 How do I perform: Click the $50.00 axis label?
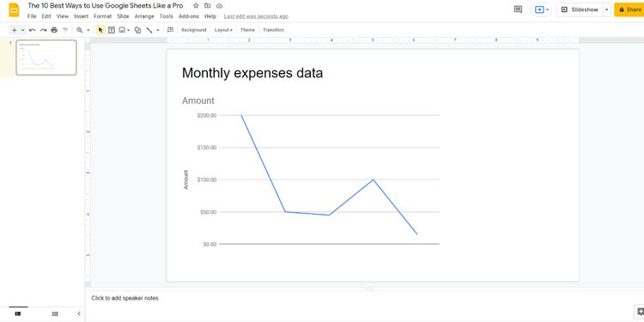click(x=208, y=212)
